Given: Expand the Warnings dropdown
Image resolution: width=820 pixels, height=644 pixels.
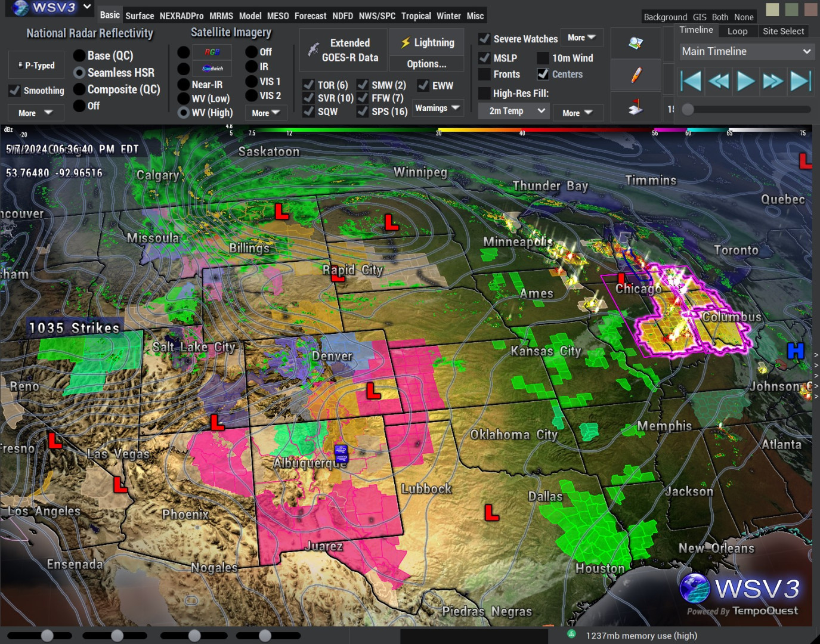Looking at the screenshot, I should (437, 108).
